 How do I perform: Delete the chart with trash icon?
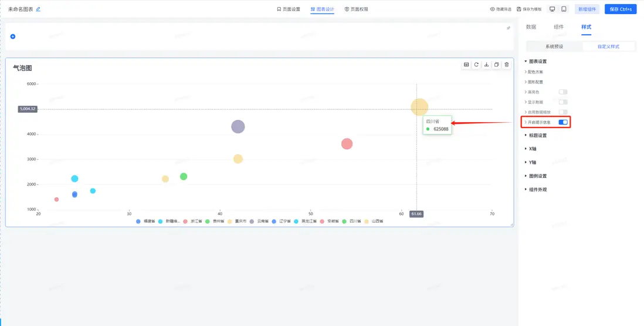click(506, 65)
